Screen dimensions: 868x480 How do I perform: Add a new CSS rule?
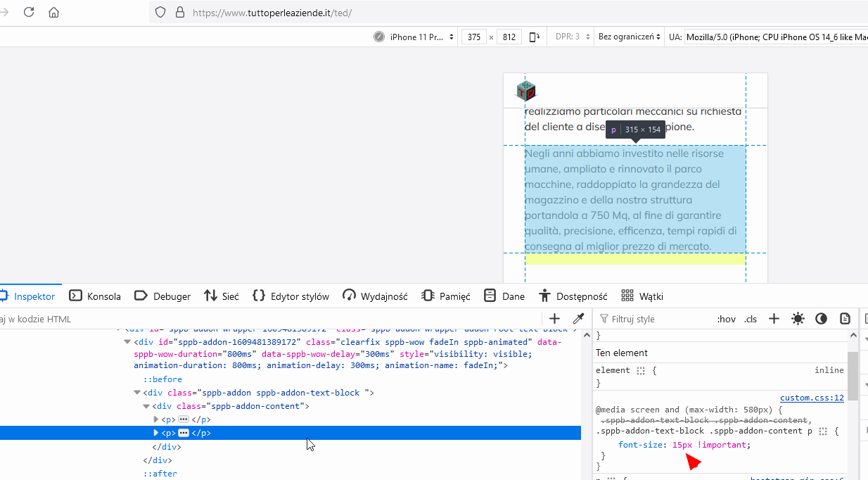click(774, 319)
